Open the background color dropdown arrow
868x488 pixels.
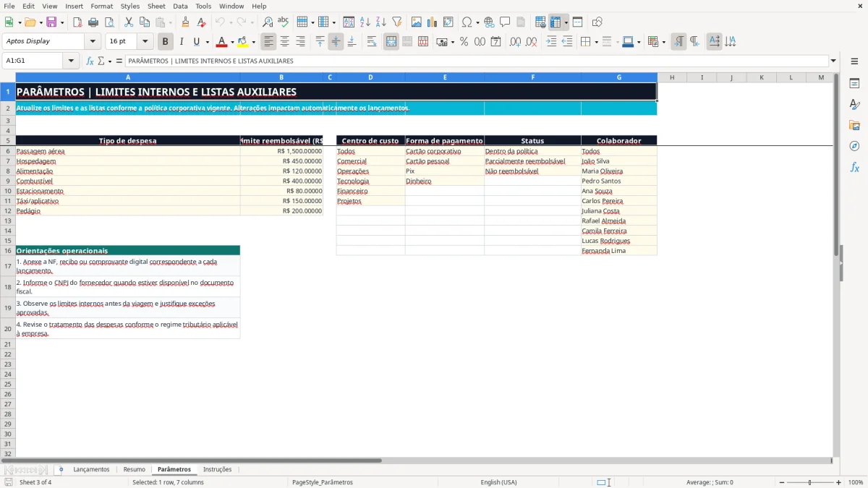tap(253, 42)
